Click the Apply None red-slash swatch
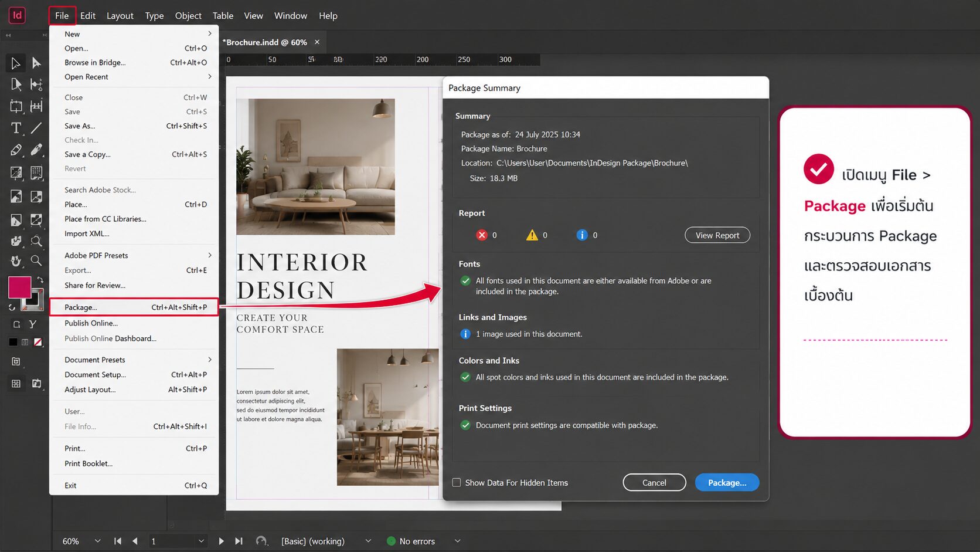This screenshot has width=980, height=552. 38,342
